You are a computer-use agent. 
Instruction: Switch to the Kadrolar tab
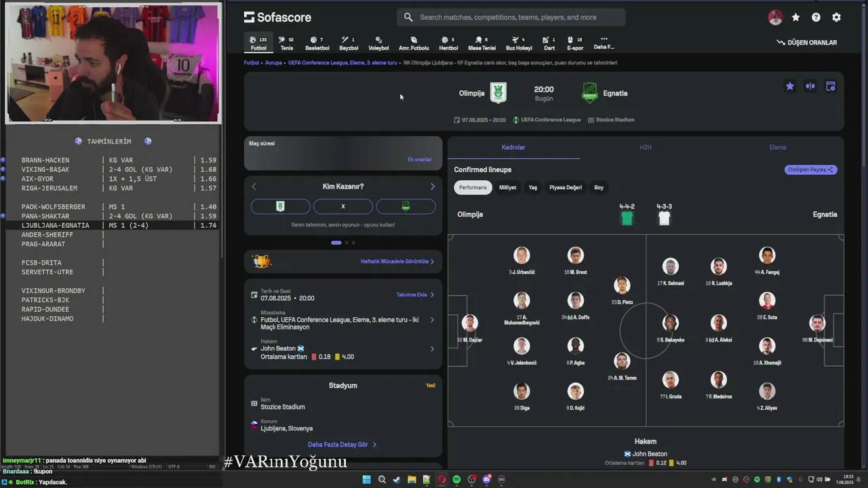pos(513,147)
